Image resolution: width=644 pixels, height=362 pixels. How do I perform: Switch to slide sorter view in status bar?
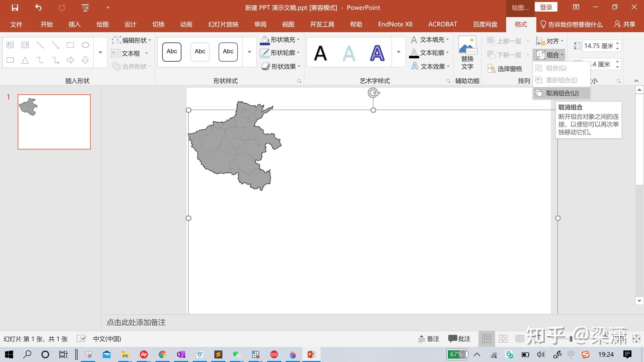click(x=503, y=339)
